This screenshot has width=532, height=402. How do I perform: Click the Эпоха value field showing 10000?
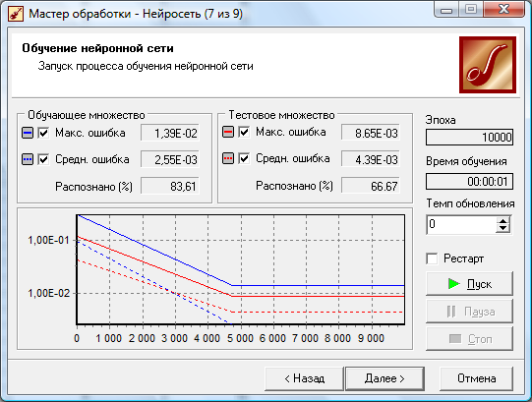(469, 137)
